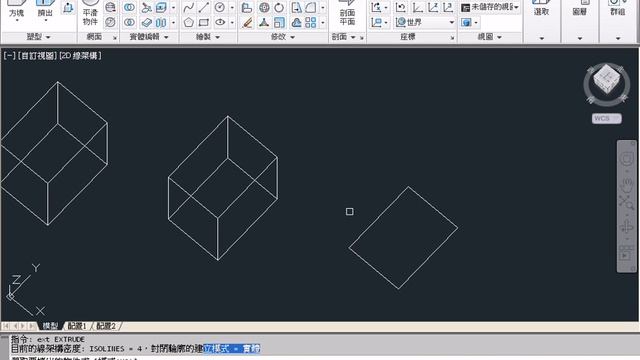Click the UCS 3-point icon
Screen dimensions: 640x360
(x=448, y=7)
